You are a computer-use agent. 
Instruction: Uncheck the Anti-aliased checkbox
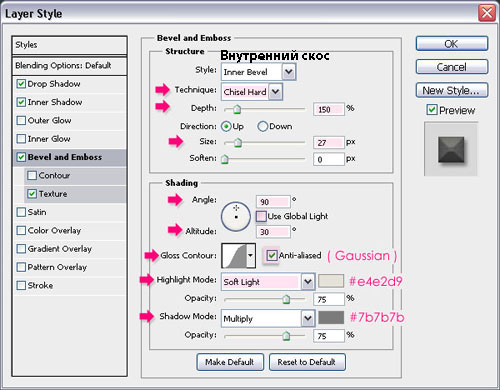pos(272,256)
